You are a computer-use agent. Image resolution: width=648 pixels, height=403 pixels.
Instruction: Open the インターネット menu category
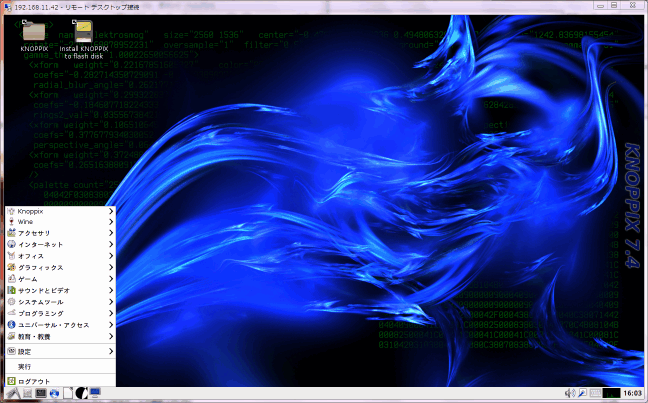60,245
